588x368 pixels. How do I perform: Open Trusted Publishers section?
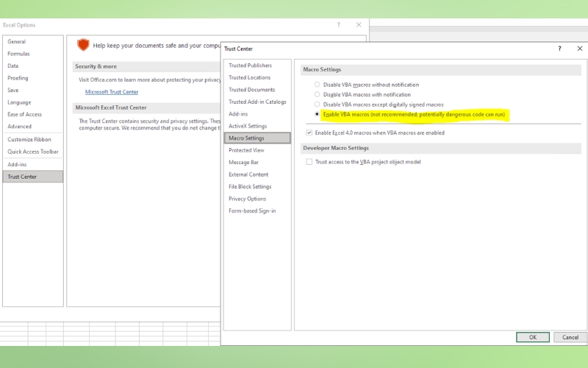point(250,66)
